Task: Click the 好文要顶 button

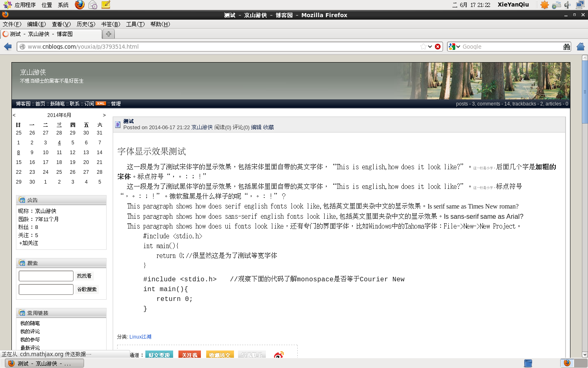Action: coord(159,355)
